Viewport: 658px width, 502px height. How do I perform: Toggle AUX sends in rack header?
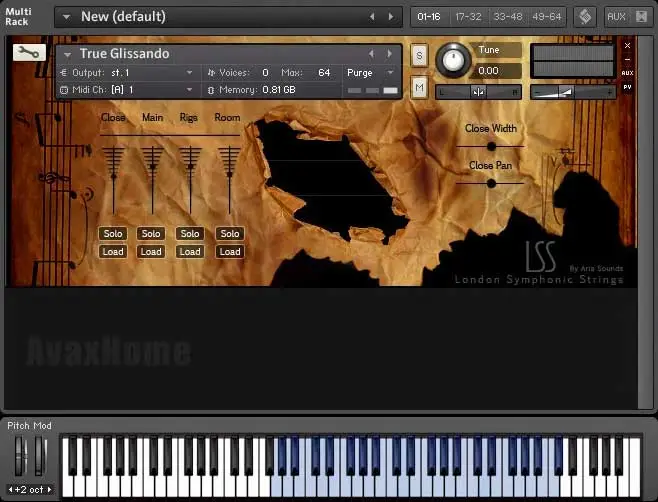click(x=616, y=17)
